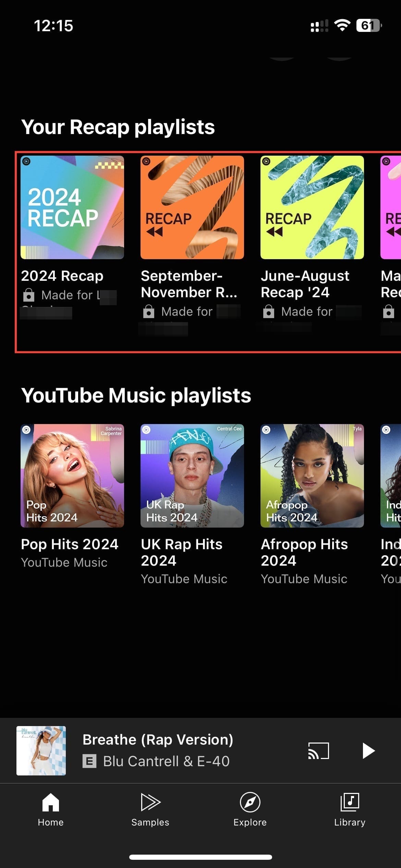Tap the Wi-Fi status icon

[342, 25]
